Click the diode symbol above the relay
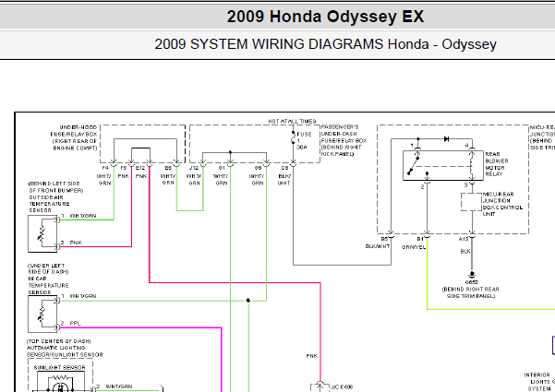The height and width of the screenshot is (392, 555). [x=446, y=139]
